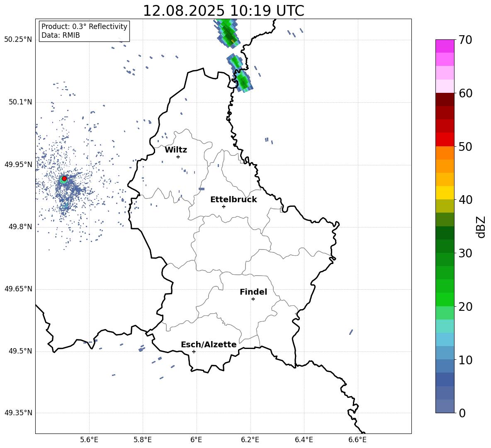491x448 pixels.
Task: Click the bright red colorbar segment above 50
Action: [445, 140]
